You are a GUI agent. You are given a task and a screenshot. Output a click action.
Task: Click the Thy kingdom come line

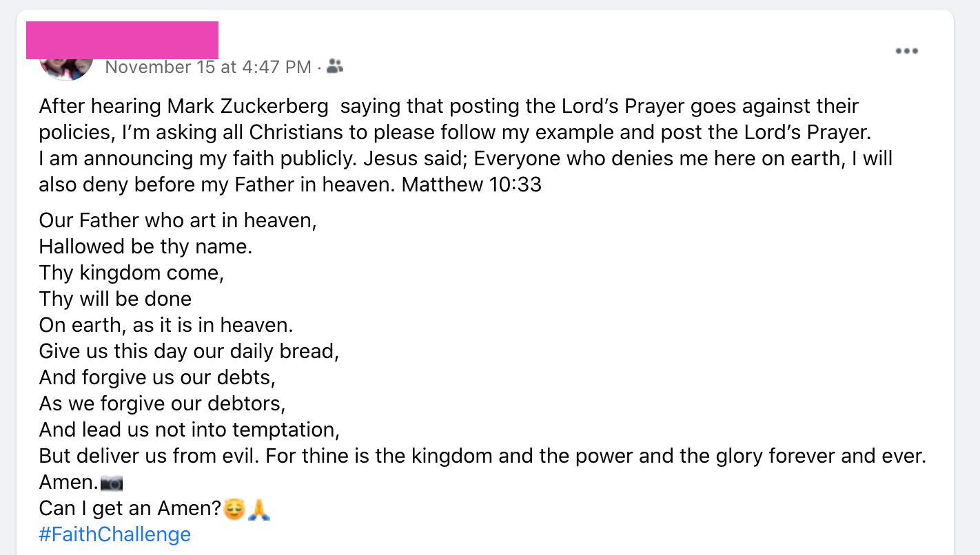point(131,273)
